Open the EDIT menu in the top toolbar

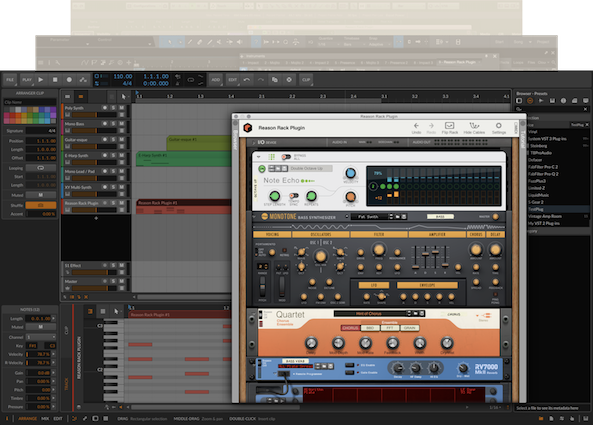(x=233, y=80)
